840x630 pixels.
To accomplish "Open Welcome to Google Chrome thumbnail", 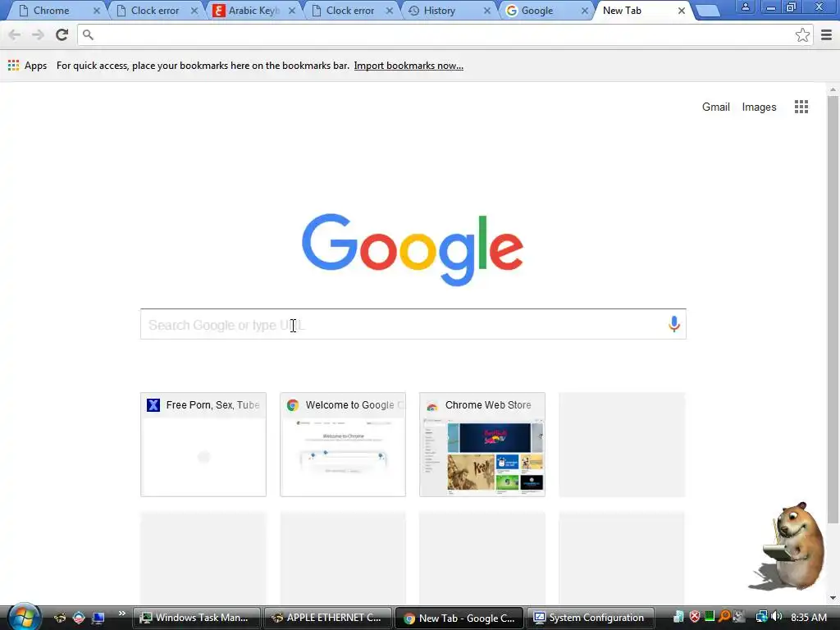I will point(343,444).
